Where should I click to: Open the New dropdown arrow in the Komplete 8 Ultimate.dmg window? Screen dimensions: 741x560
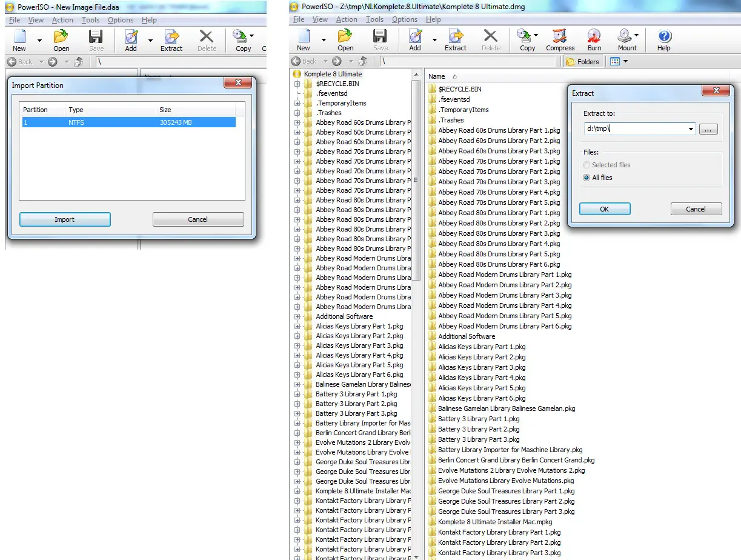[324, 40]
